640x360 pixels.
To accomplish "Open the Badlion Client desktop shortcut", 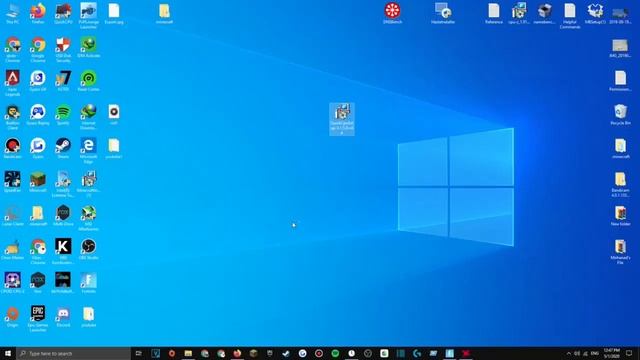I will tap(13, 117).
